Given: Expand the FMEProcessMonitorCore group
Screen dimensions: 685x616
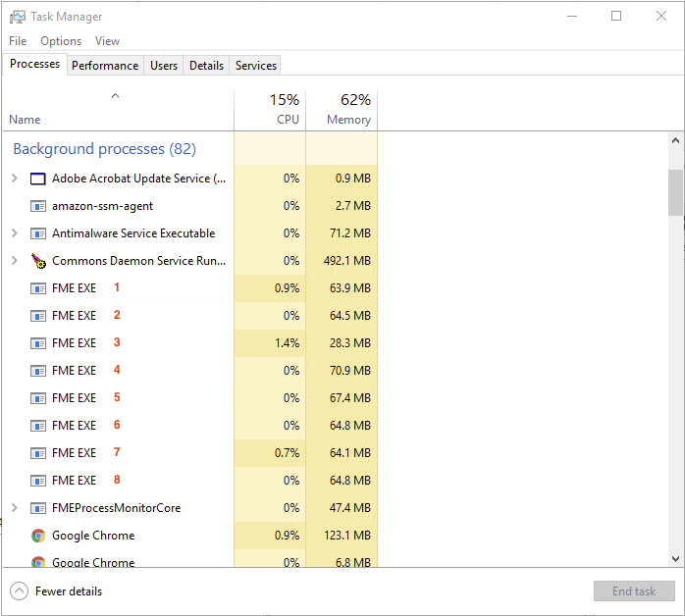Looking at the screenshot, I should click(x=15, y=508).
